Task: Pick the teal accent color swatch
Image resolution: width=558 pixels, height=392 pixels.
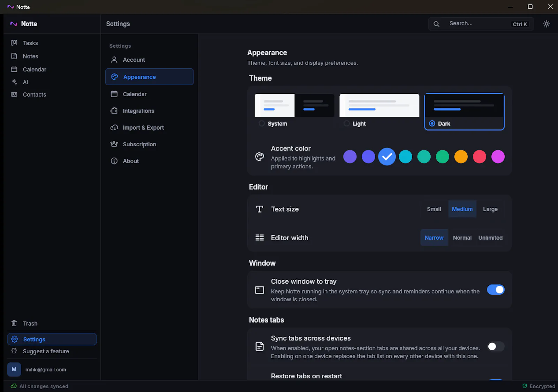Action: [x=424, y=157]
